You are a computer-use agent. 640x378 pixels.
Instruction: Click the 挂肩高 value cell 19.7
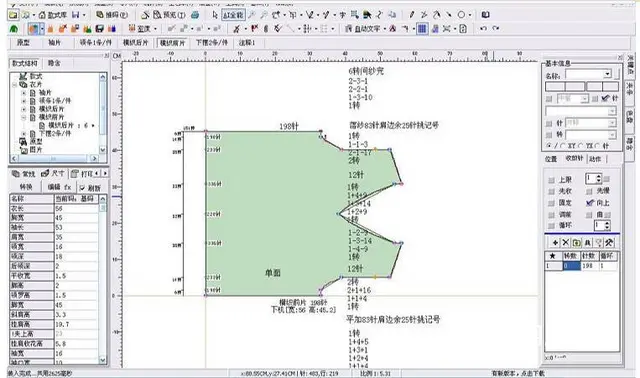coord(76,324)
